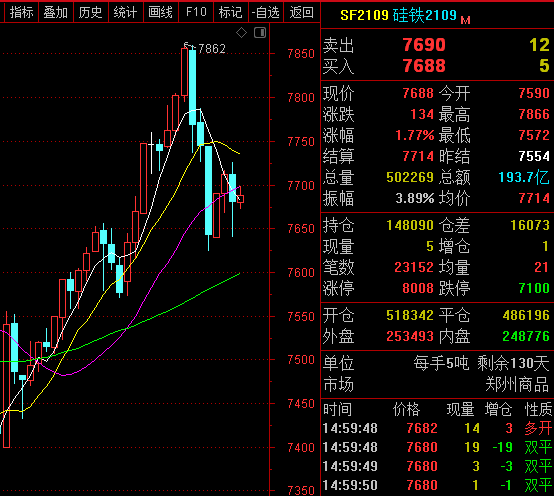Remove from watchlist with -自选
This screenshot has width=554, height=496.
coord(266,12)
